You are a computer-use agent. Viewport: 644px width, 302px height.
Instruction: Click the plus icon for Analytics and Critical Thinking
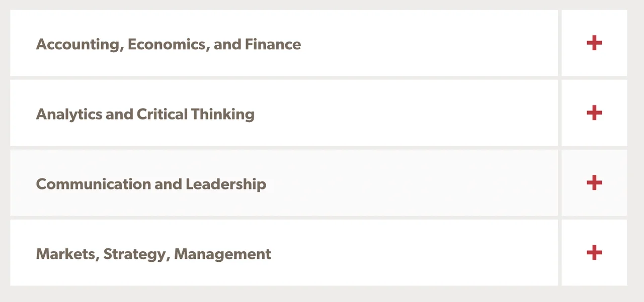[594, 113]
